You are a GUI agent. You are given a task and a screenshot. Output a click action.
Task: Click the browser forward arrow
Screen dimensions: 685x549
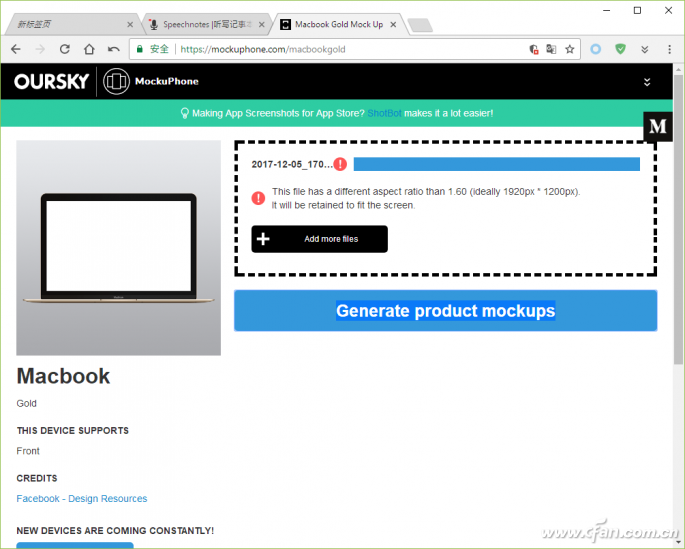pyautogui.click(x=40, y=49)
